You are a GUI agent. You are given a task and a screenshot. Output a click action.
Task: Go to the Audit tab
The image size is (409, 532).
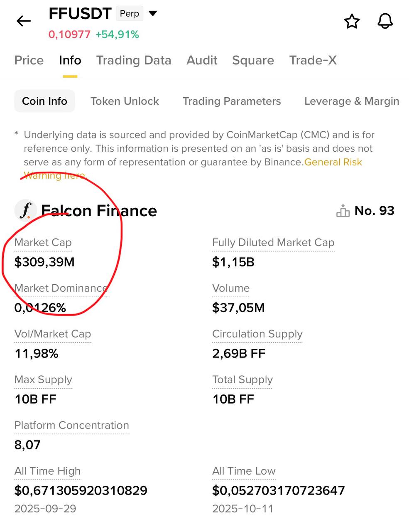[202, 60]
